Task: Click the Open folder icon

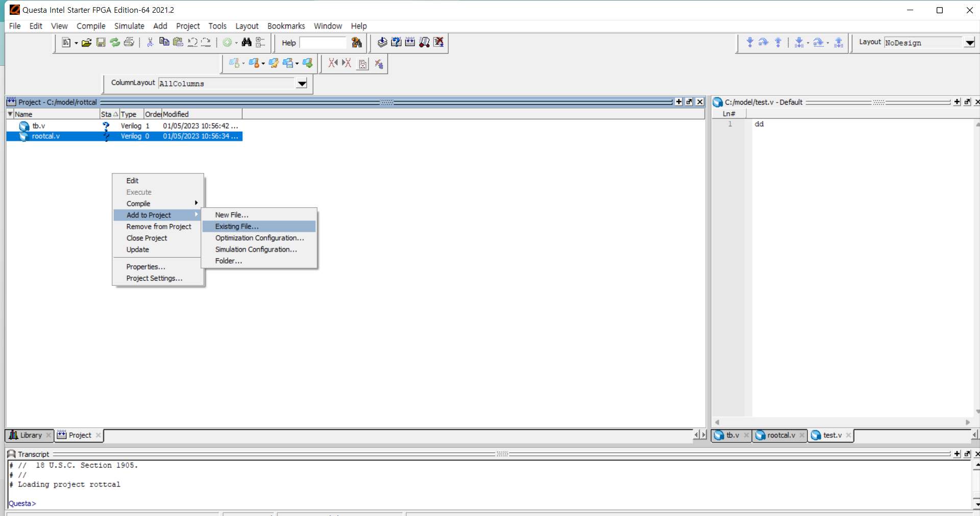Action: tap(87, 42)
